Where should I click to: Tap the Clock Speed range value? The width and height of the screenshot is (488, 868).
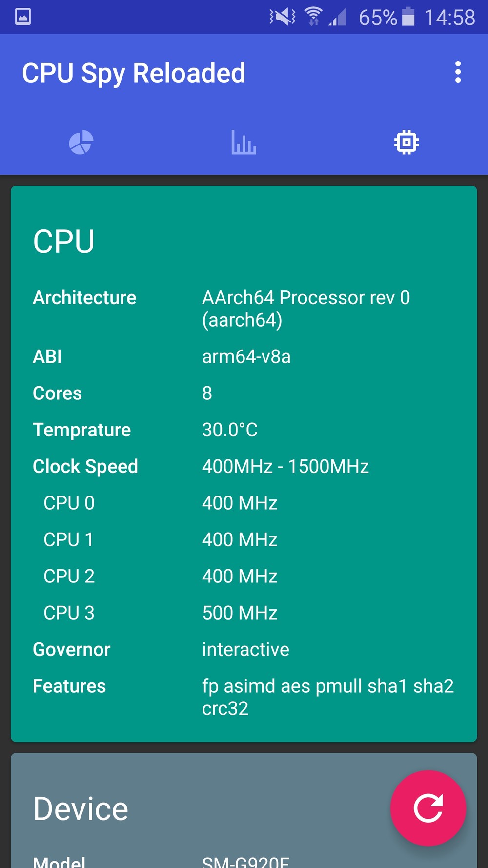(285, 466)
